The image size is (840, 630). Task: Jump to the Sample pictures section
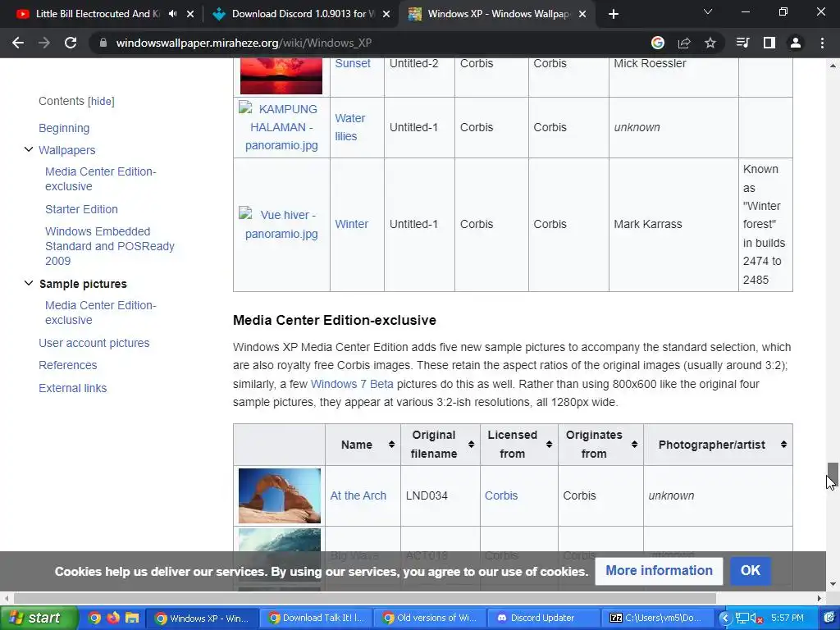pyautogui.click(x=83, y=284)
